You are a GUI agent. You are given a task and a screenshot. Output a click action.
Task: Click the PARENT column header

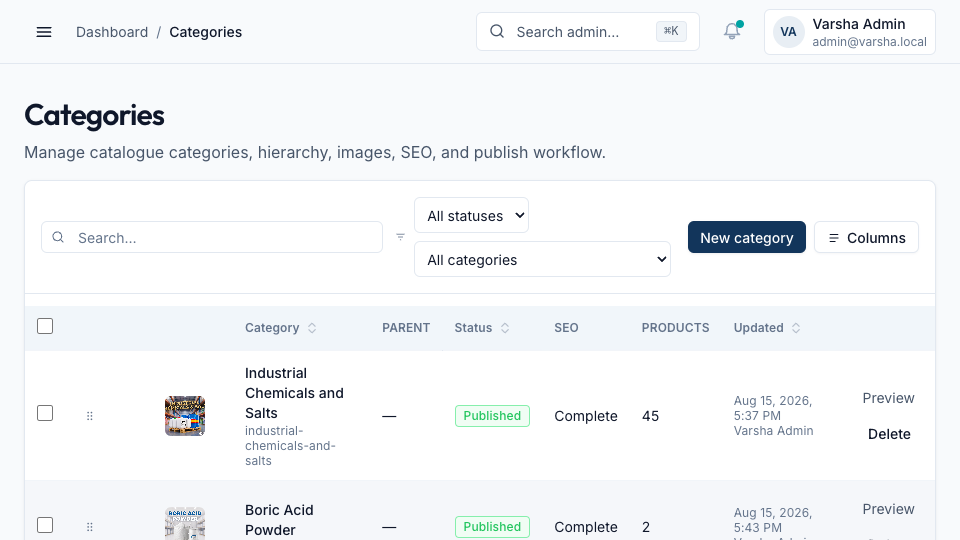pyautogui.click(x=406, y=328)
